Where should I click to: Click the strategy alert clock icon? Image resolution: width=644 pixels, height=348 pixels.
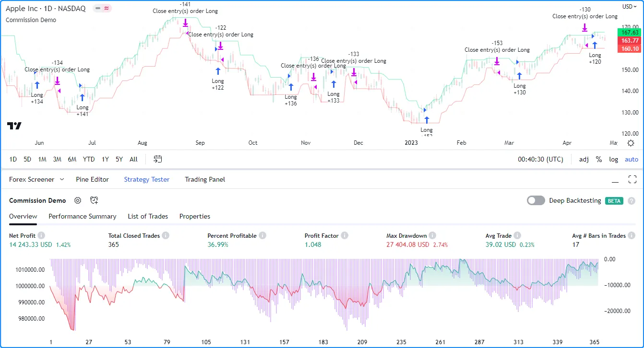pyautogui.click(x=94, y=200)
